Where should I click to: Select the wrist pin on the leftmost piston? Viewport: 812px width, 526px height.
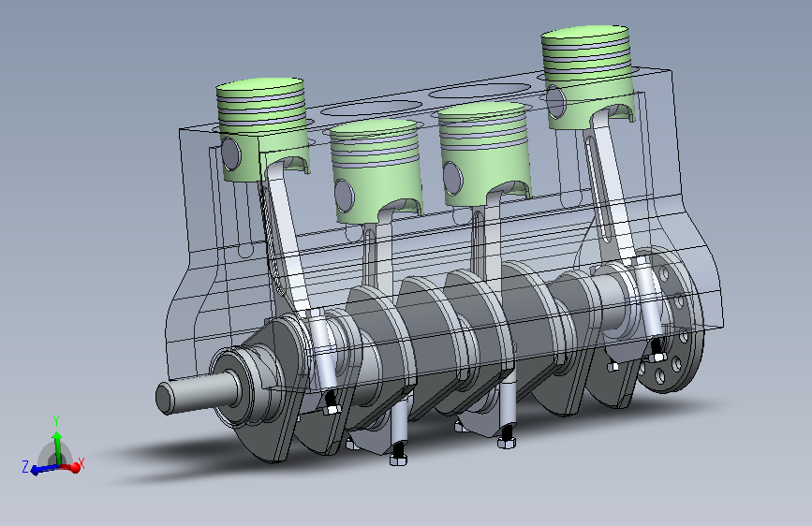click(231, 153)
